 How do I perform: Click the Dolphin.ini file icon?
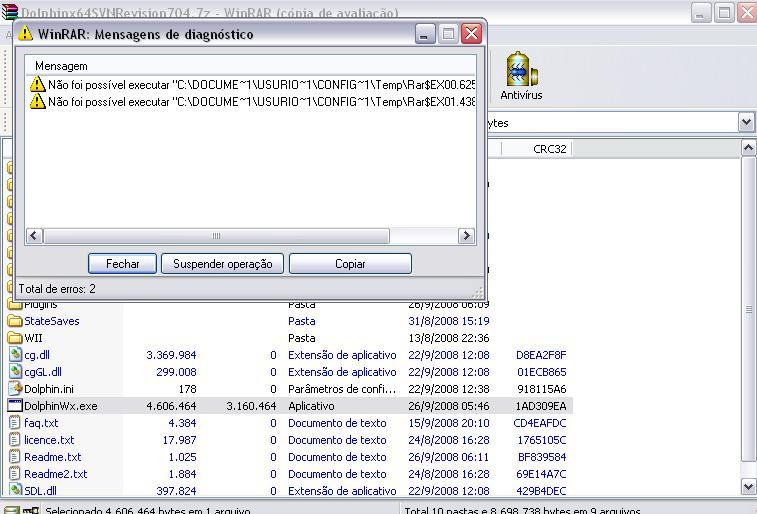15,389
